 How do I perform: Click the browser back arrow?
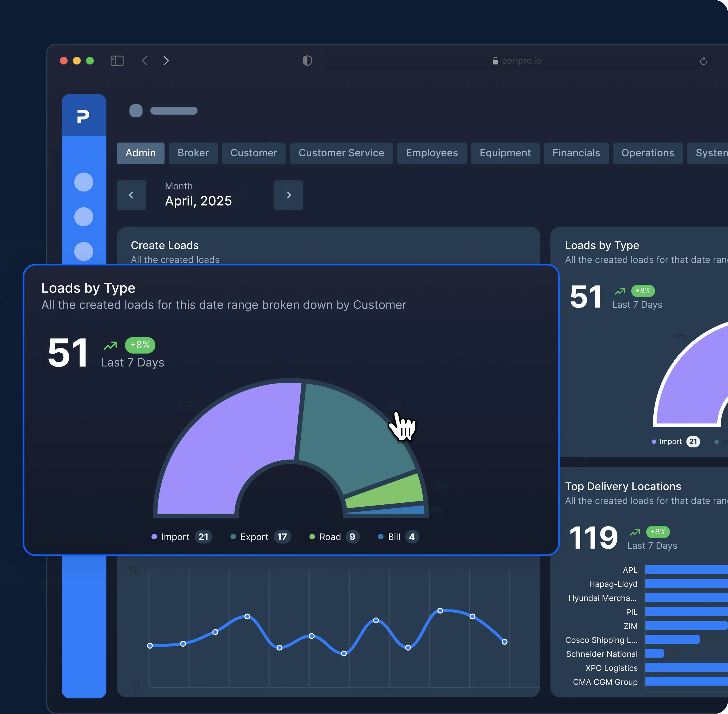coord(145,61)
